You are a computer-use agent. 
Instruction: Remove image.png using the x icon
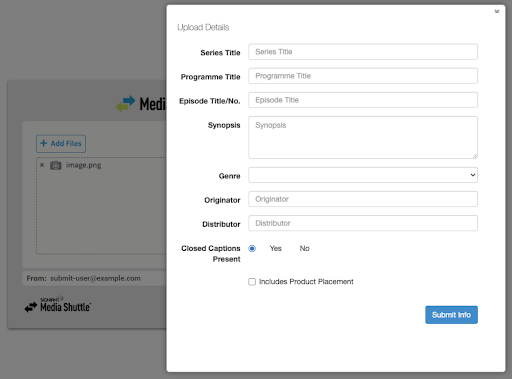42,165
